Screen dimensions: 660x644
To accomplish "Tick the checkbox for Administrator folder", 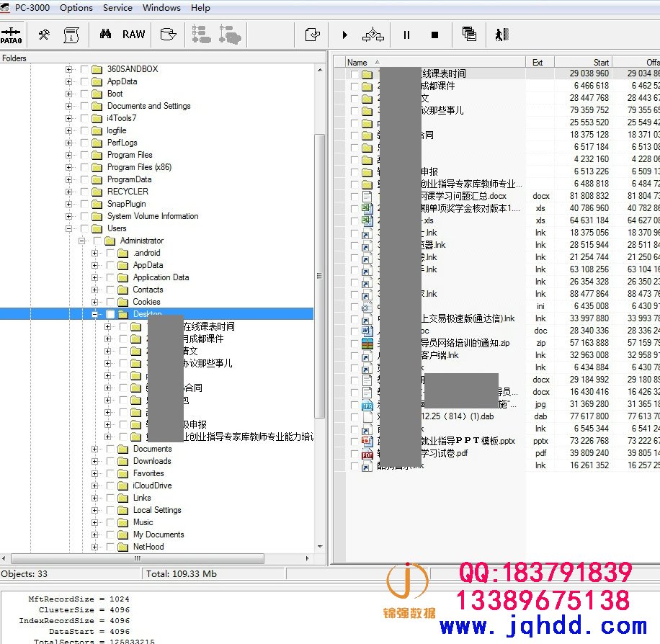I will coord(97,241).
